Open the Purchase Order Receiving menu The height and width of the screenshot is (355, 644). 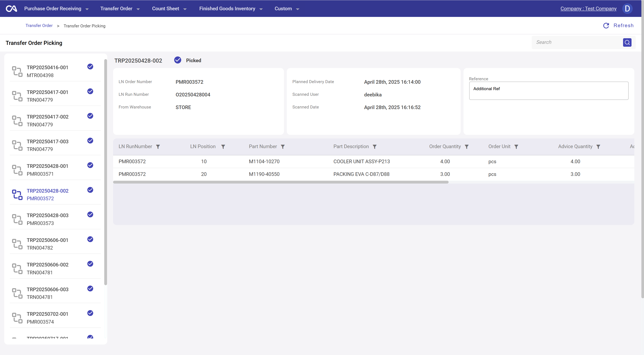click(x=53, y=8)
